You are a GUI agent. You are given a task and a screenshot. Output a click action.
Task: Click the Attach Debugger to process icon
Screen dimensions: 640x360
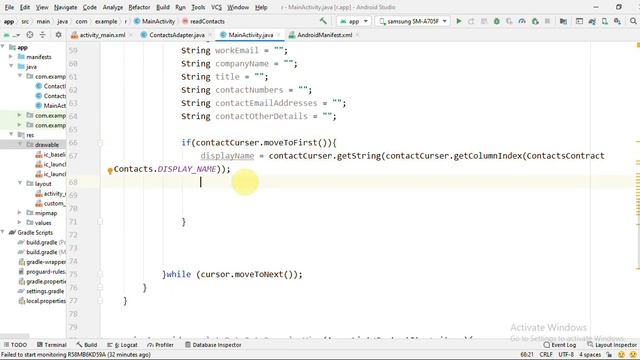click(535, 21)
